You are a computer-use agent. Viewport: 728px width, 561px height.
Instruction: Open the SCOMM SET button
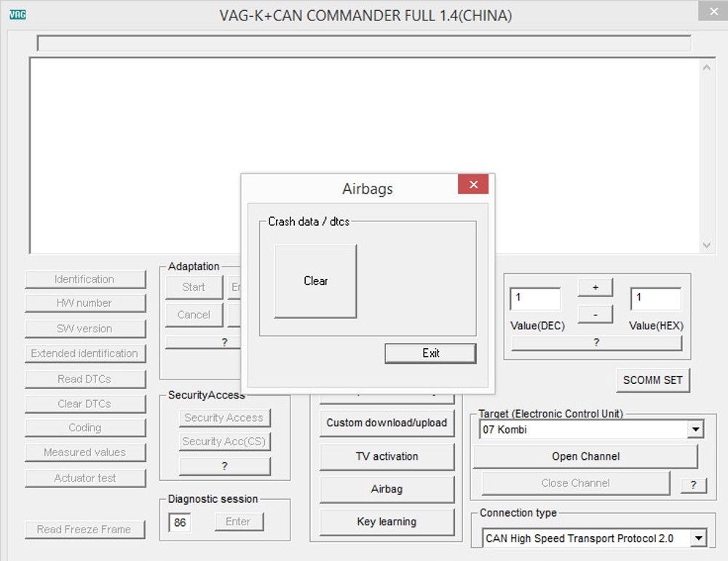point(653,380)
